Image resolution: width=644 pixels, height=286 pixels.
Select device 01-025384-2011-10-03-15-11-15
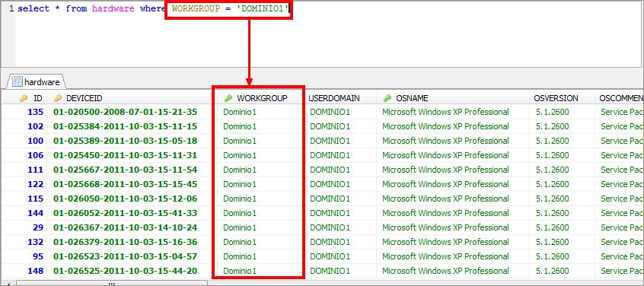tap(126, 126)
